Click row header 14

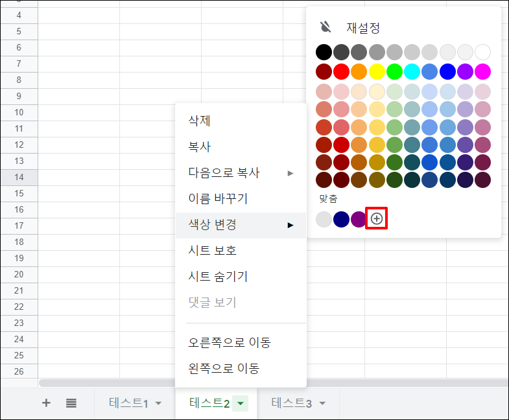[x=18, y=177]
